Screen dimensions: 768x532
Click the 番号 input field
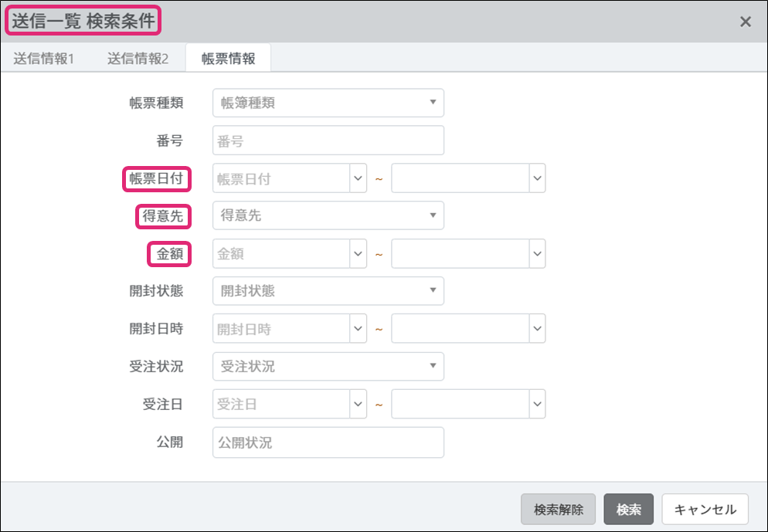(x=328, y=141)
